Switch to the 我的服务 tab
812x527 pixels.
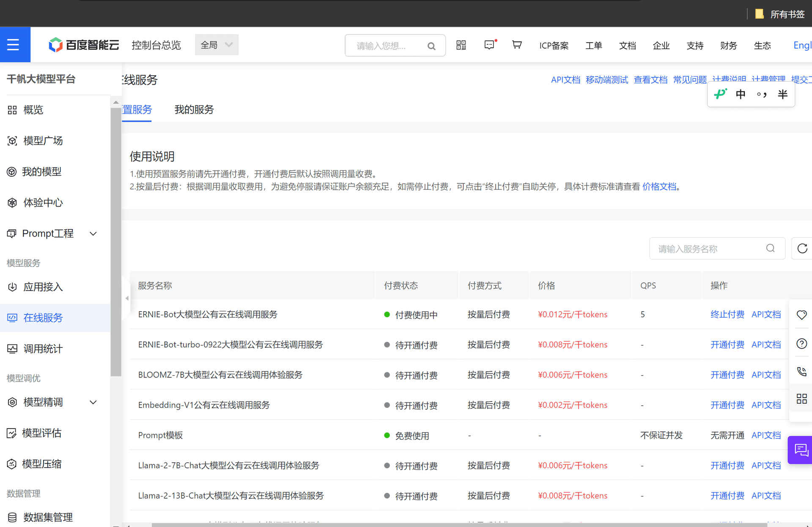coord(194,110)
